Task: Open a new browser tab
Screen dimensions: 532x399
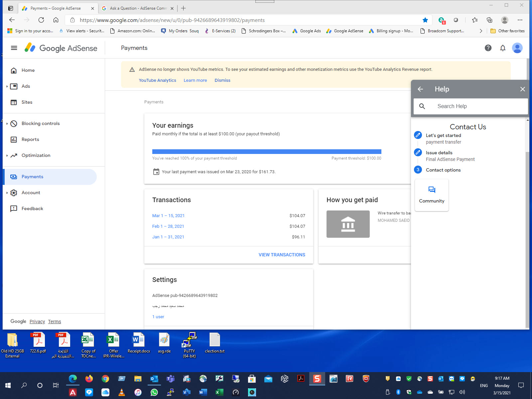Action: (x=184, y=8)
